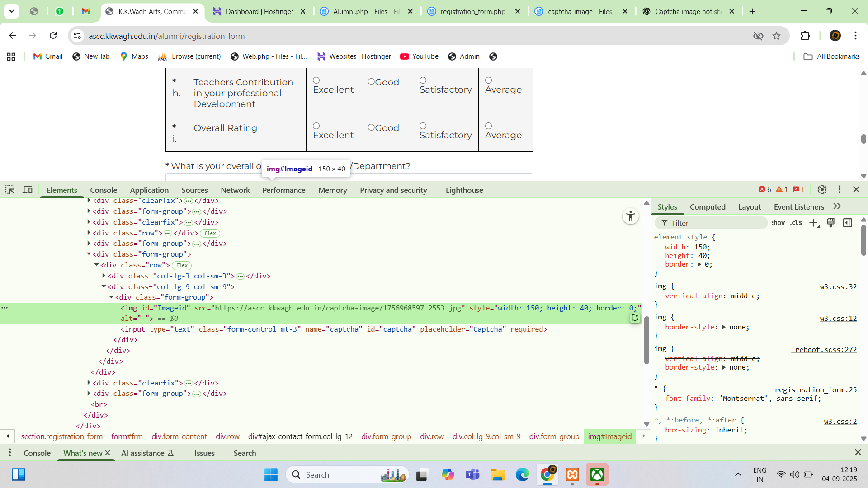Close the DevTools panel
This screenshot has width=868, height=488.
pyautogui.click(x=856, y=190)
